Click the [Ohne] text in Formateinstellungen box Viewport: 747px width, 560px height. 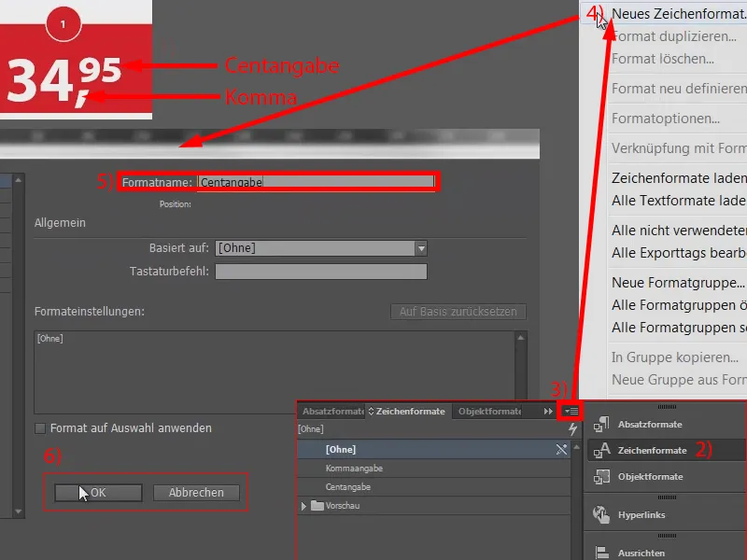(x=50, y=339)
